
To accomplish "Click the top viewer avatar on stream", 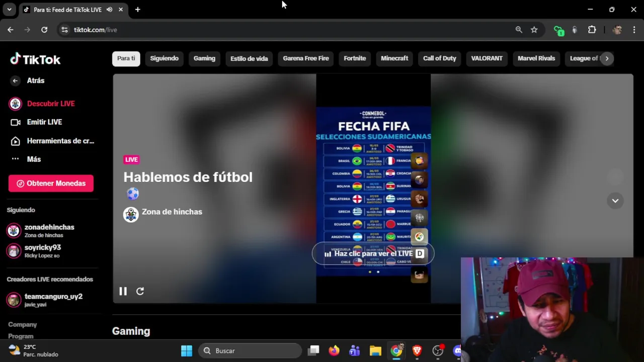I will (419, 161).
